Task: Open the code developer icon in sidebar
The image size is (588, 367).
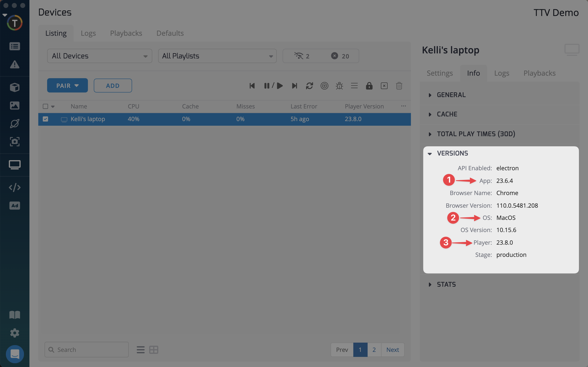Action: click(15, 187)
